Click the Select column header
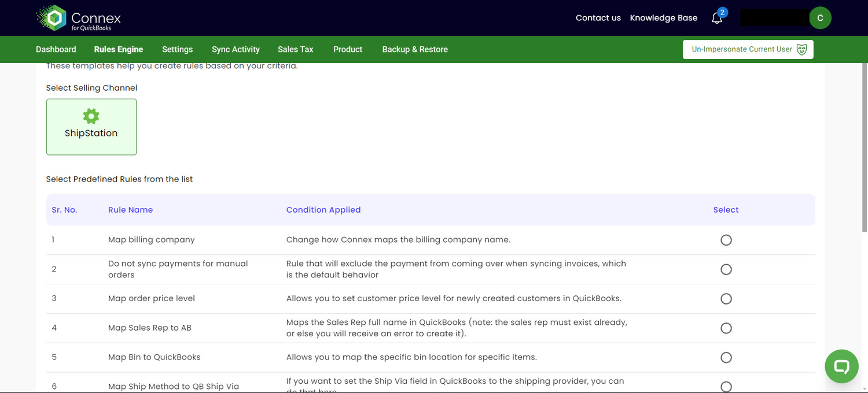This screenshot has height=393, width=868. point(726,210)
